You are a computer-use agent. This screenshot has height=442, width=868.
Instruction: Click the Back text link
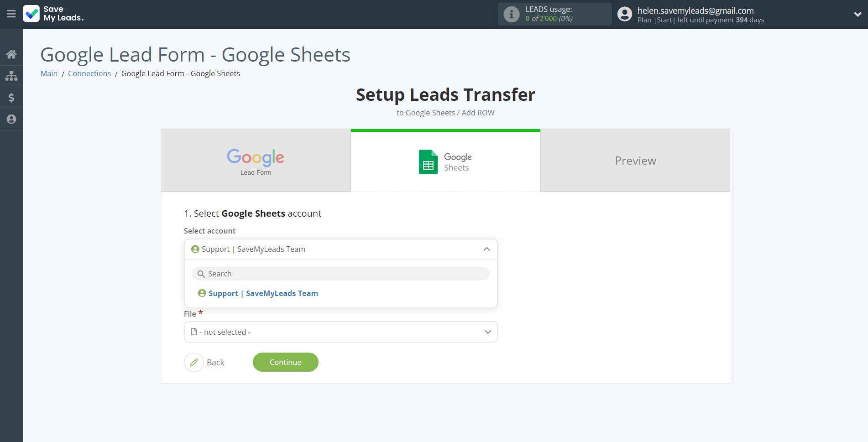[x=215, y=362]
